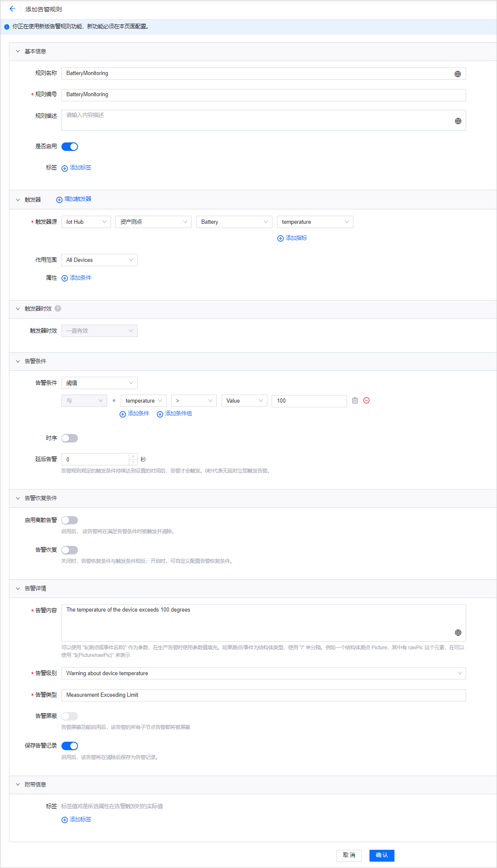The image size is (497, 868).
Task: Open the 告警级别 dropdown
Action: tap(263, 673)
